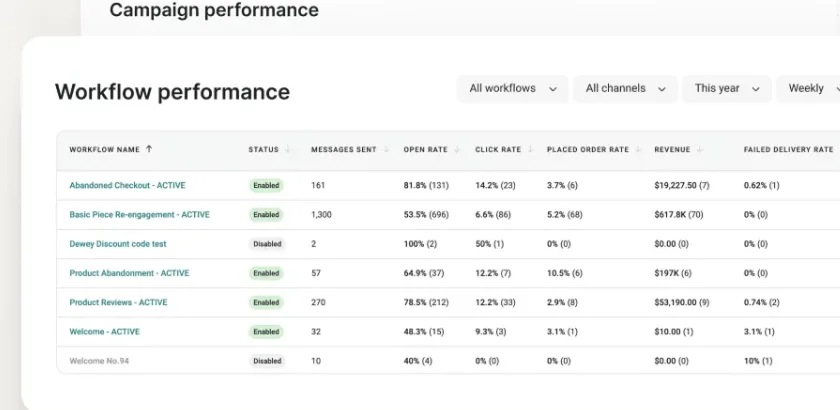Sort table by Open Rate arrow

(x=456, y=150)
